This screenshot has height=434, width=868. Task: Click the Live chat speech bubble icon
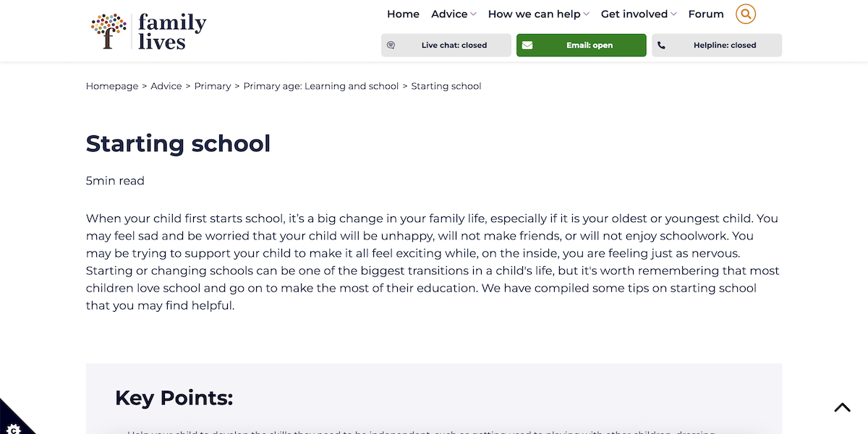(x=391, y=45)
